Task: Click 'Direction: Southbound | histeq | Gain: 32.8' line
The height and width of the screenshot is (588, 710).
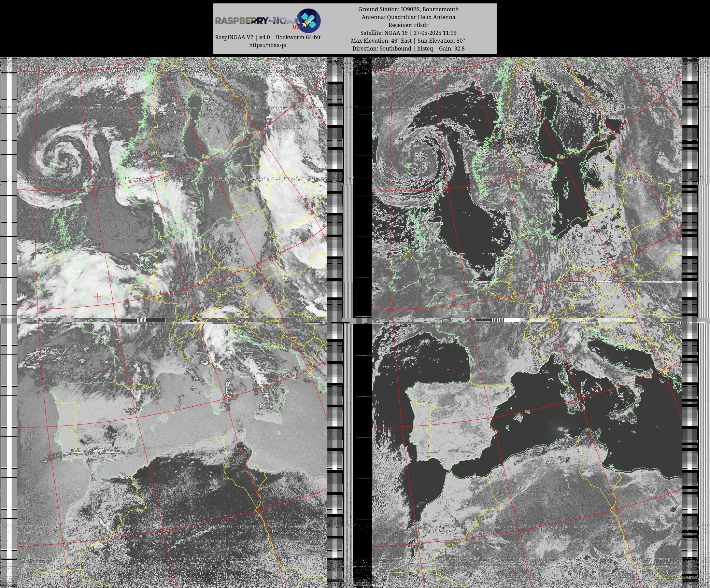Action: [408, 48]
